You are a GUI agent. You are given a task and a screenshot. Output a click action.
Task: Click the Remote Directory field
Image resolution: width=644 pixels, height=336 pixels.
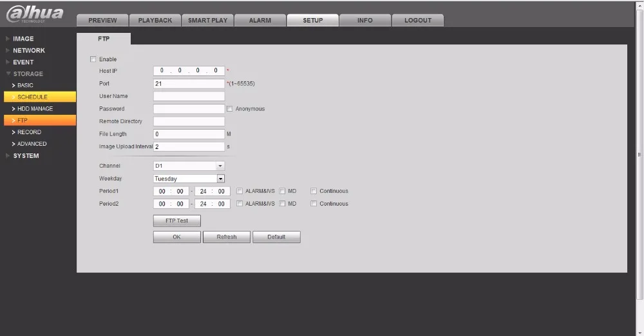[x=189, y=121]
